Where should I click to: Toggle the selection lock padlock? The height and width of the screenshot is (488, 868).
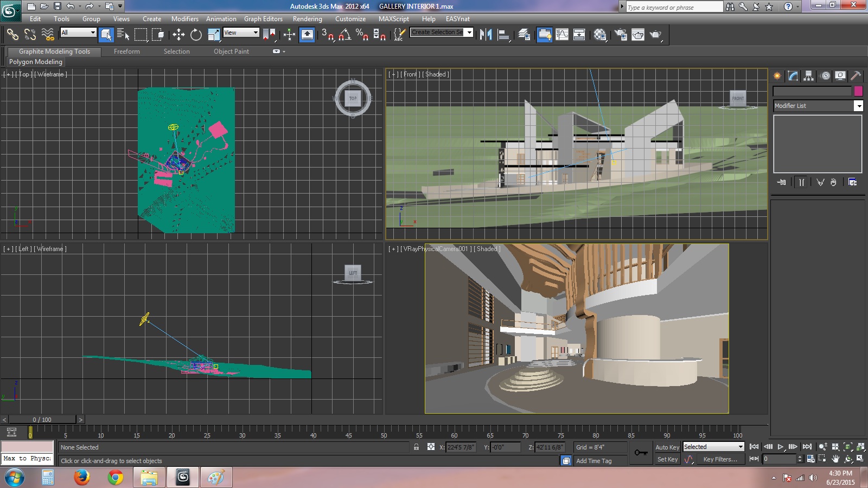(x=416, y=447)
